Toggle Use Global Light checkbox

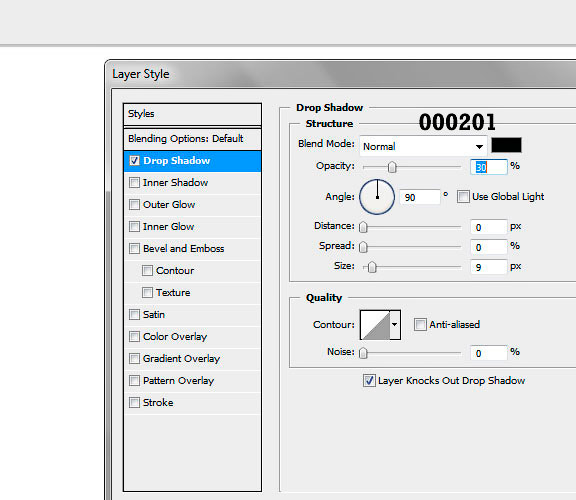coord(463,197)
